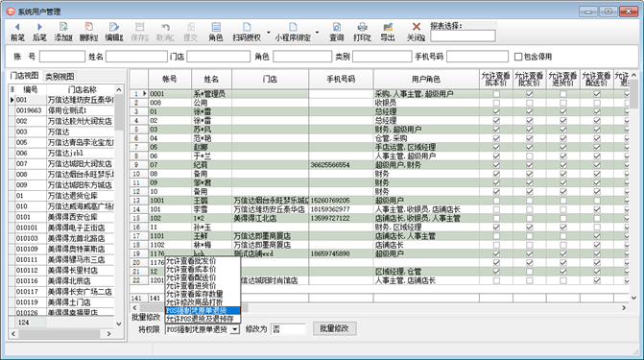Click scroll-right arrow of user grid
This screenshot has width=644, height=360.
(x=624, y=307)
